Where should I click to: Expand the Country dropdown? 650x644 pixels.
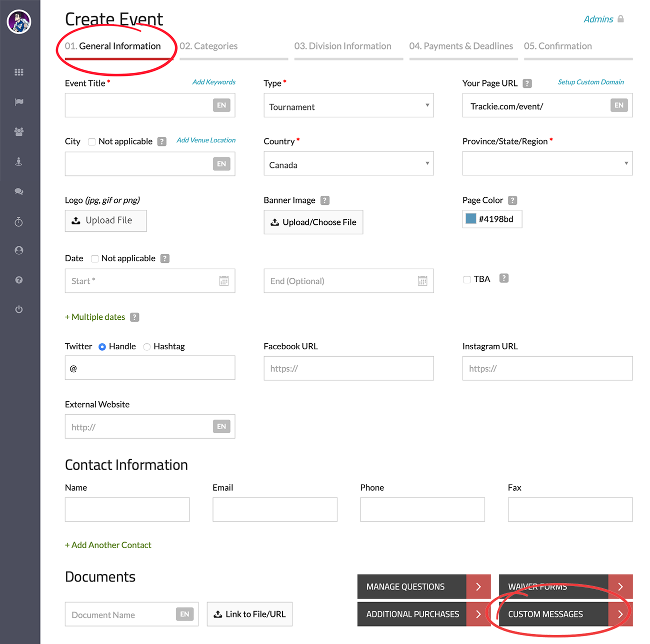tap(348, 164)
